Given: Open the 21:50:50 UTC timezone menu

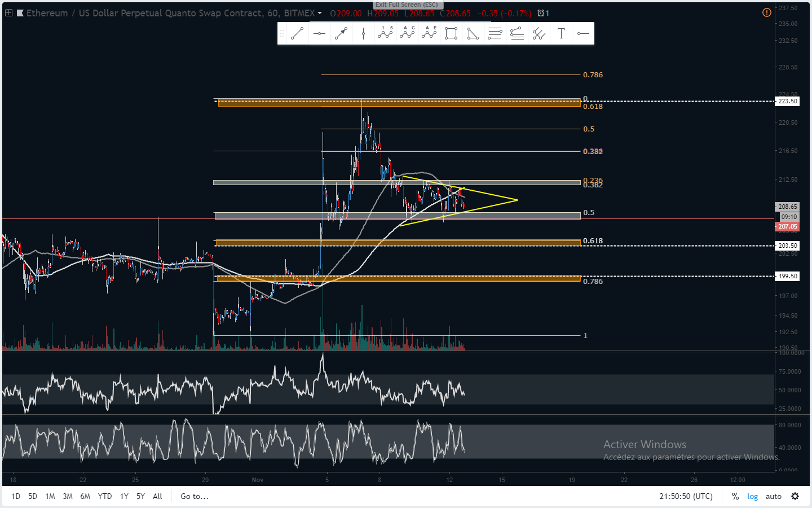Looking at the screenshot, I should 686,496.
